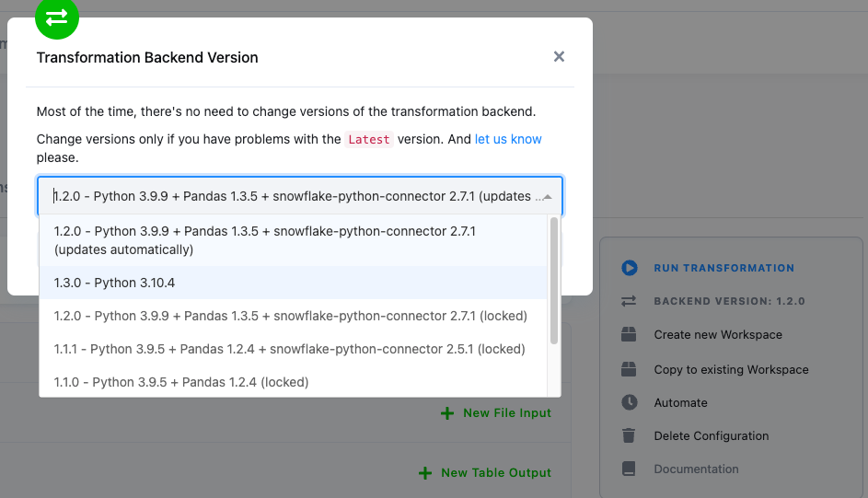This screenshot has width=868, height=498.
Task: Click the Backend Version arrows icon
Action: click(x=630, y=301)
